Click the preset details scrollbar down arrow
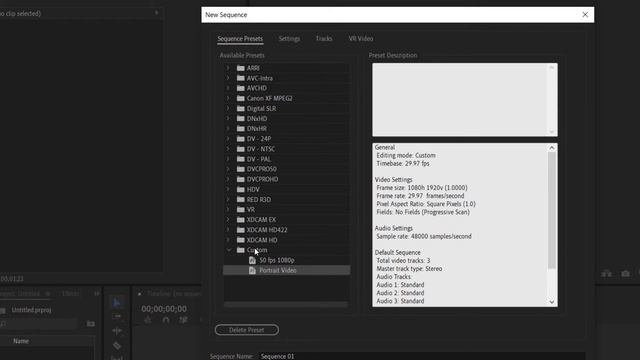The image size is (640, 360). point(552,302)
